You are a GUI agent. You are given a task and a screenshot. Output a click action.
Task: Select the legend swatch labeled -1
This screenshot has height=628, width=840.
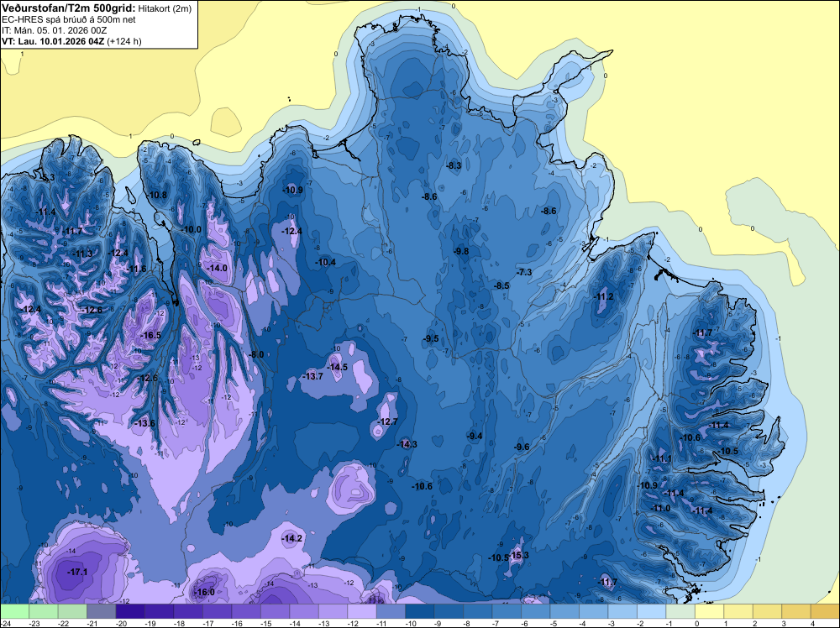[x=680, y=611]
